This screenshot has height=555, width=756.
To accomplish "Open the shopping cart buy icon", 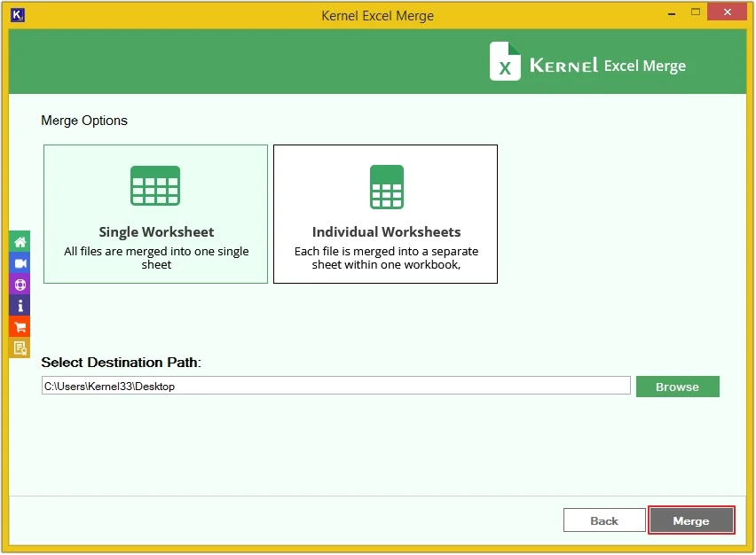I will click(20, 326).
